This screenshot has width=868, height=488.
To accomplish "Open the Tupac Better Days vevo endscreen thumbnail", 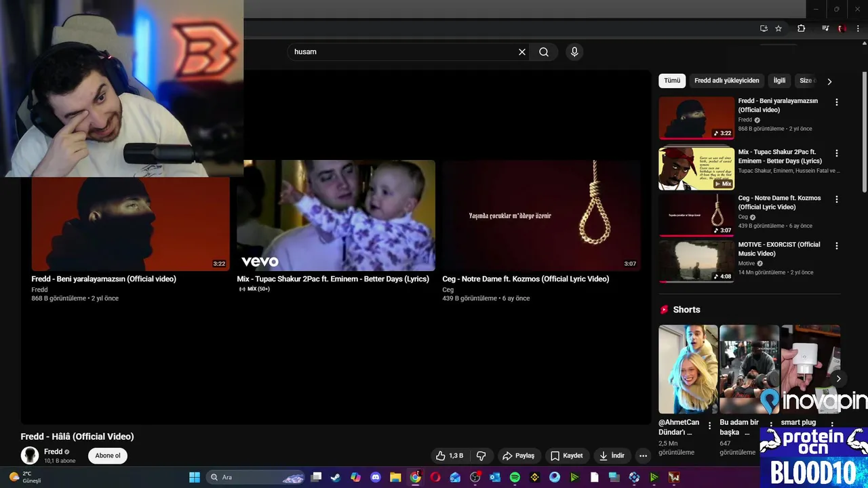I will pyautogui.click(x=336, y=216).
